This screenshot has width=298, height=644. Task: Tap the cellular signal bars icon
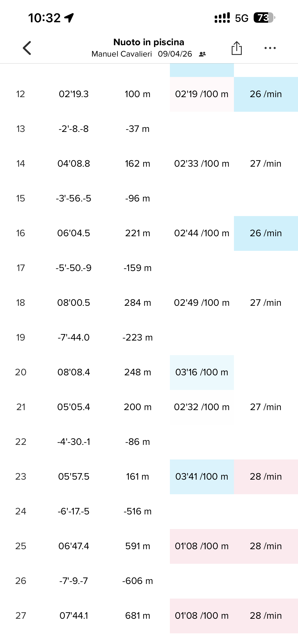[222, 18]
